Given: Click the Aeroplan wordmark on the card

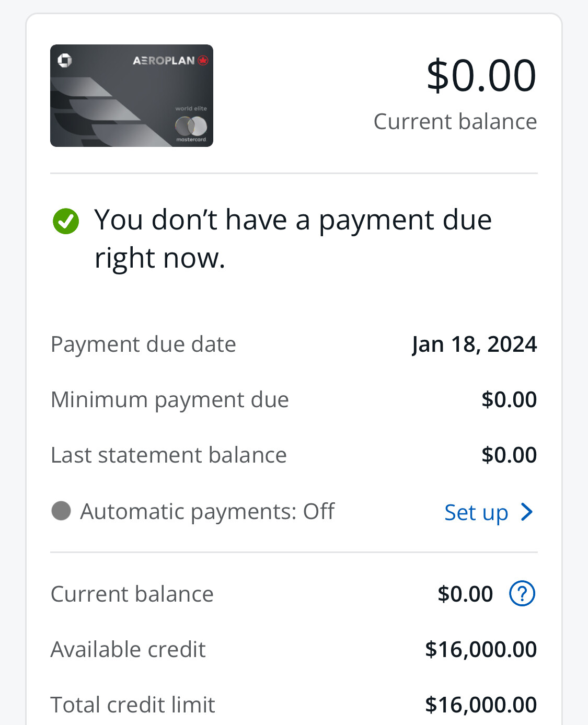Looking at the screenshot, I should tap(164, 61).
